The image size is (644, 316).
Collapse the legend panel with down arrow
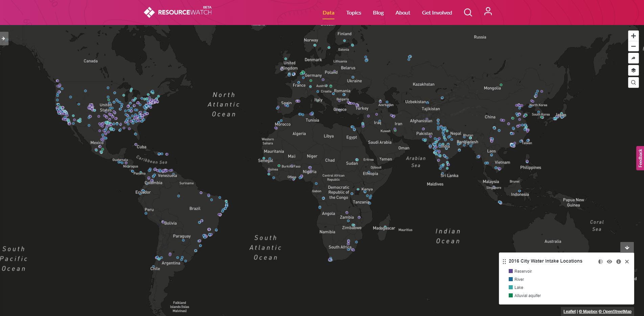tap(627, 247)
